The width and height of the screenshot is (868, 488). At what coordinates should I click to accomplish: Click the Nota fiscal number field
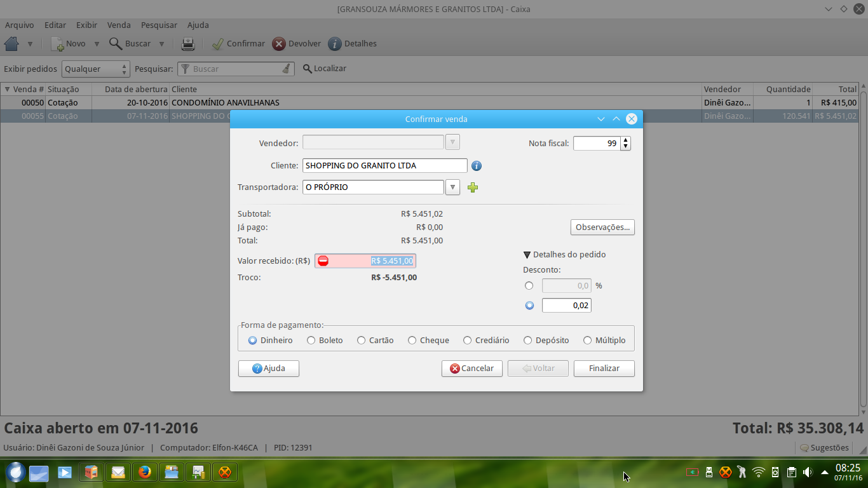(597, 144)
